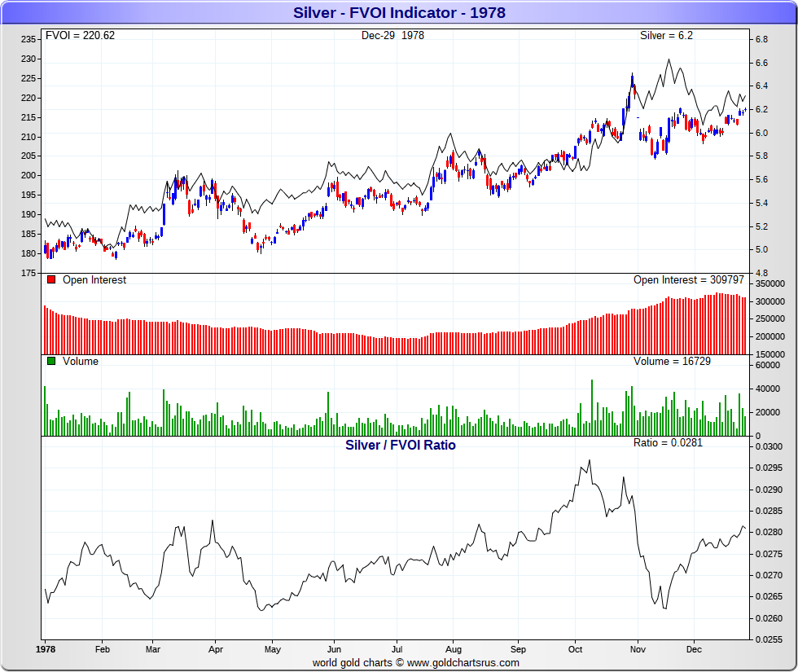Click the chart title 'Silver - FVOI Indicator - 1978'
Viewport: 798px width, 672px height.
point(399,13)
